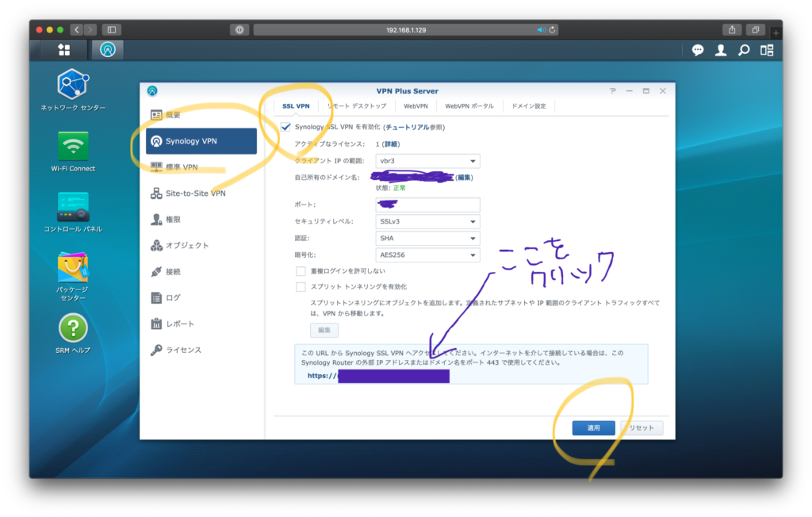
Task: Enable the 重複ログインを許可しない checkbox
Action: click(x=301, y=271)
